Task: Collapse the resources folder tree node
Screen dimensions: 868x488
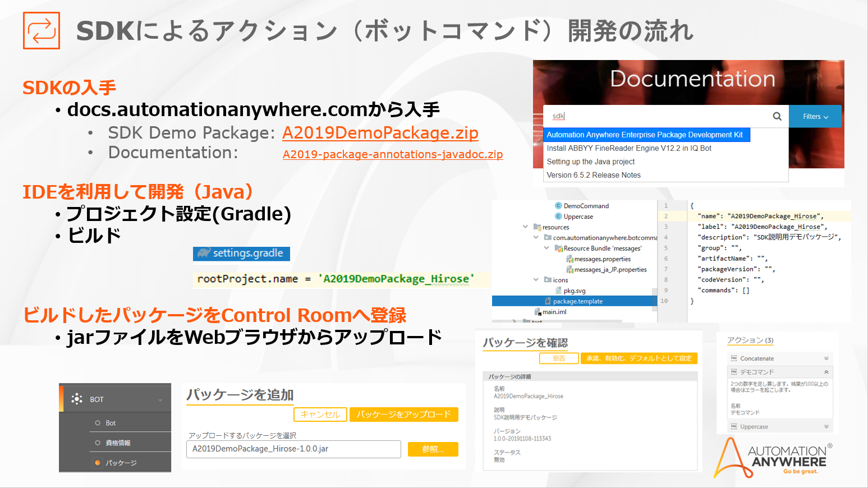Action: pos(525,227)
